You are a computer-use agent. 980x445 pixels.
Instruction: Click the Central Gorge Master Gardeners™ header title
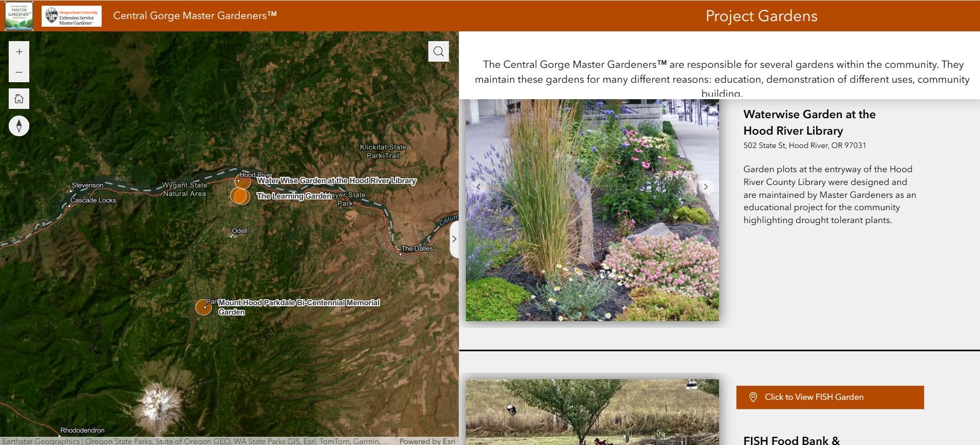click(x=195, y=15)
